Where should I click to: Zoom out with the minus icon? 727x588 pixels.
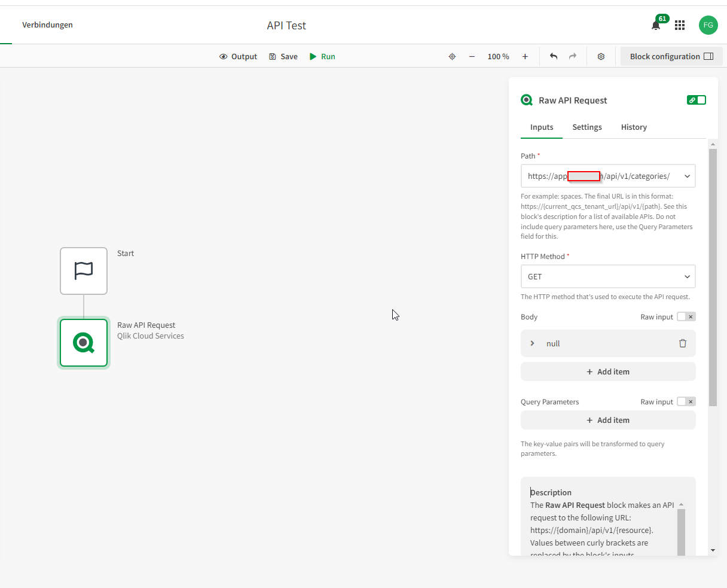coord(472,56)
